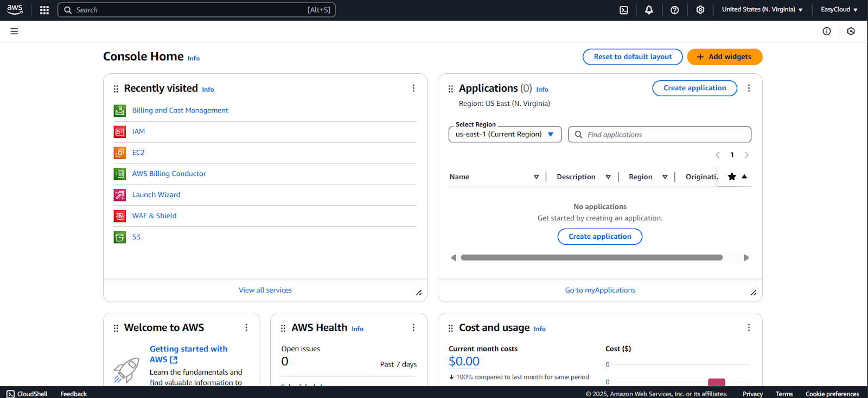This screenshot has width=868, height=398.
Task: Click the Launch Wizard service icon
Action: pyautogui.click(x=120, y=195)
